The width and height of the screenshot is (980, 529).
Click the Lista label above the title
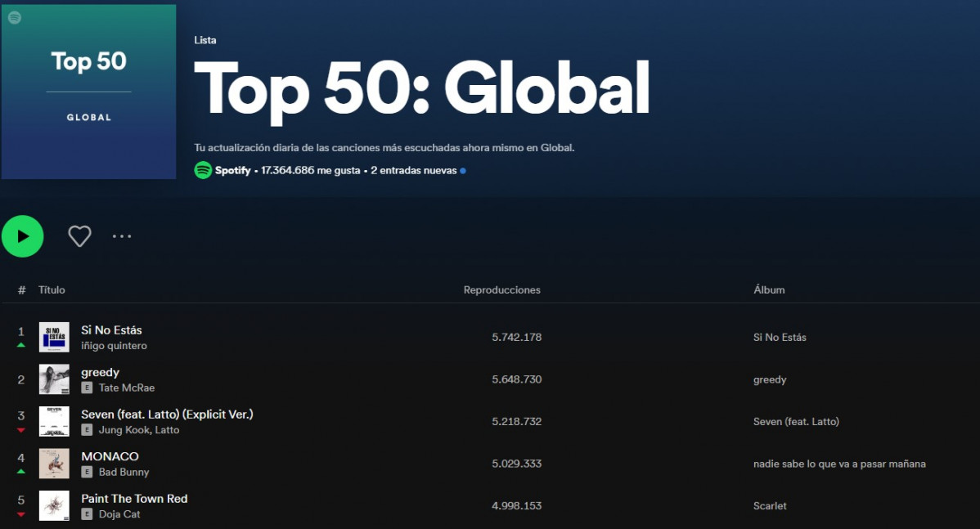point(205,40)
